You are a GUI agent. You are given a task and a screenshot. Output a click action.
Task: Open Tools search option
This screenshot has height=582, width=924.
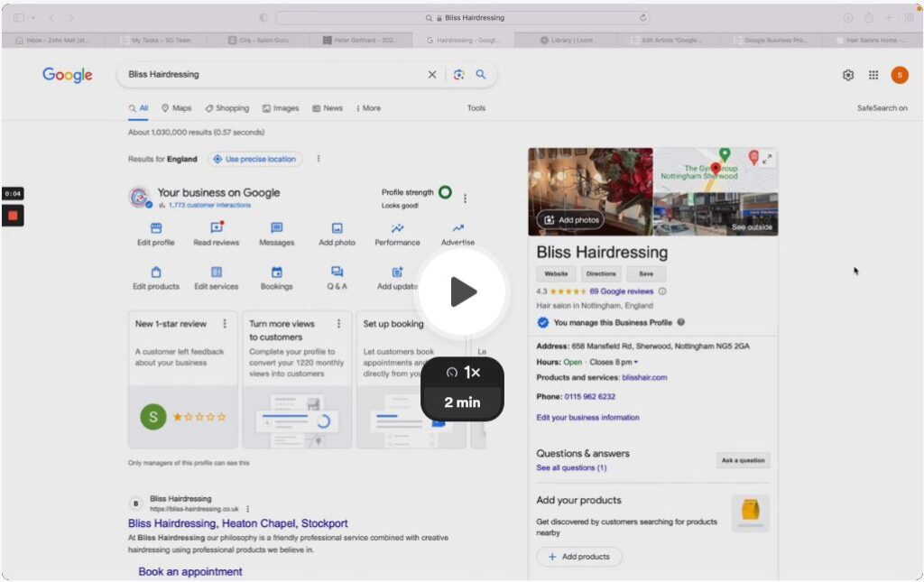(476, 108)
